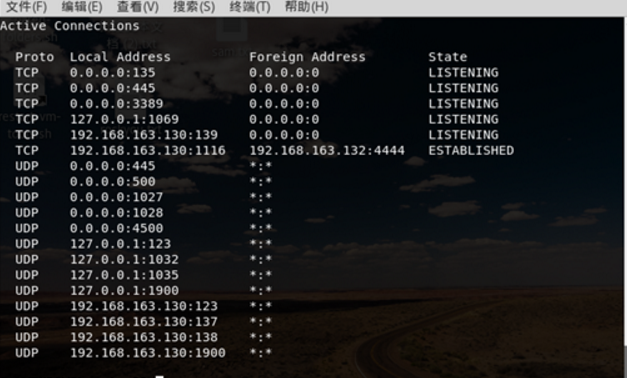Click local address 192.168.163.130:1900
This screenshot has height=378, width=627.
[148, 353]
